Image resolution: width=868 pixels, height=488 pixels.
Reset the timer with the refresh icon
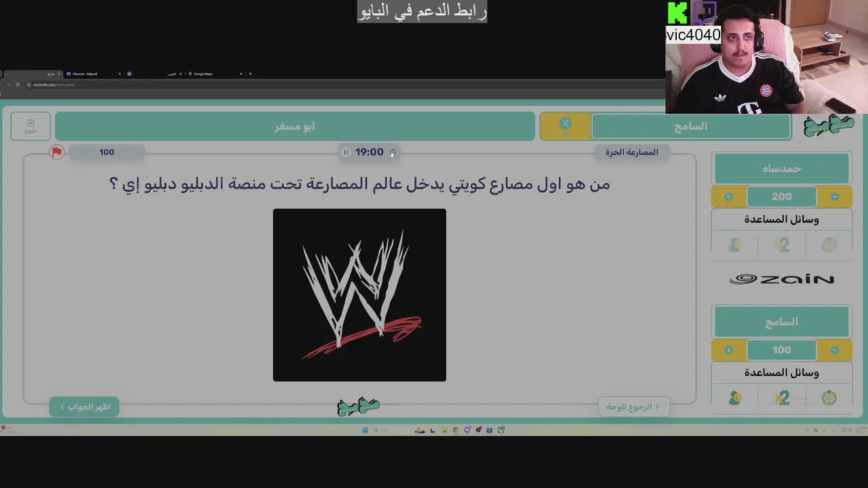point(392,152)
